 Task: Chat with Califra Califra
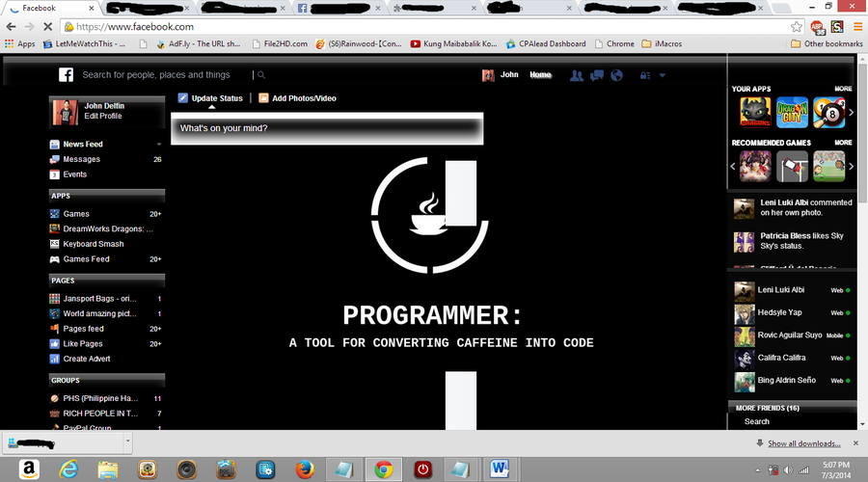(792, 358)
